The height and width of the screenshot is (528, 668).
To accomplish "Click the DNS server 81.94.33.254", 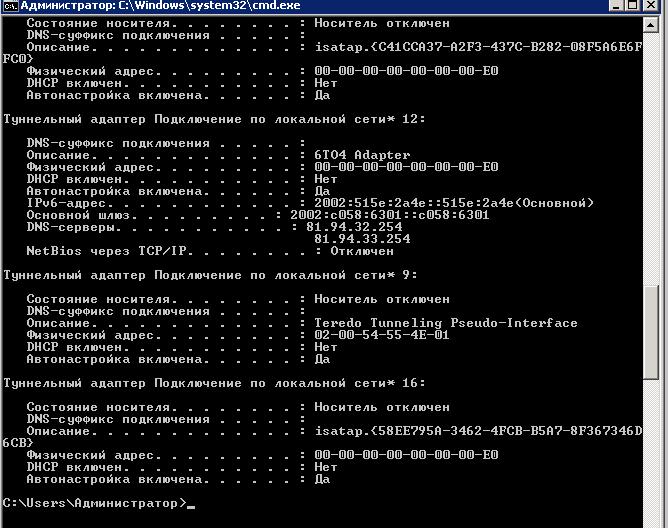I will 362,239.
